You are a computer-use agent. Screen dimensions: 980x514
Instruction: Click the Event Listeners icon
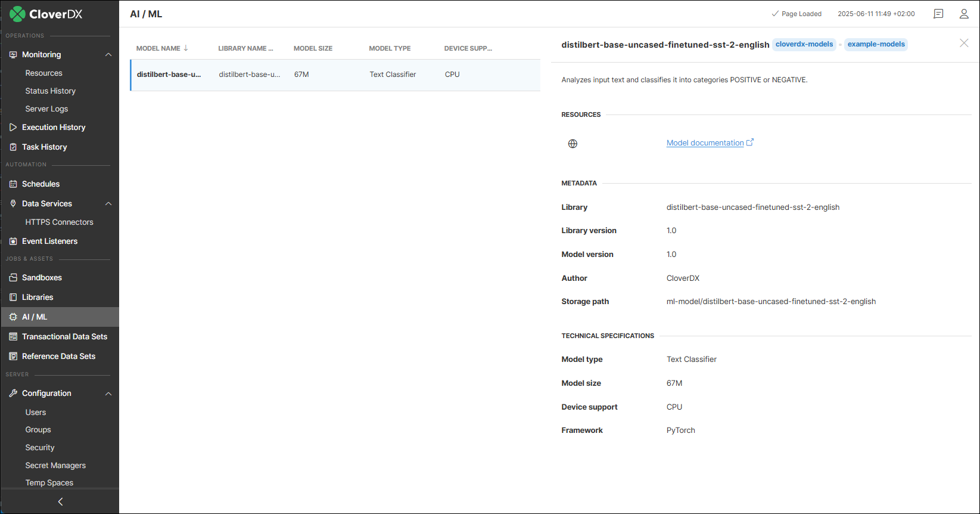tap(13, 241)
